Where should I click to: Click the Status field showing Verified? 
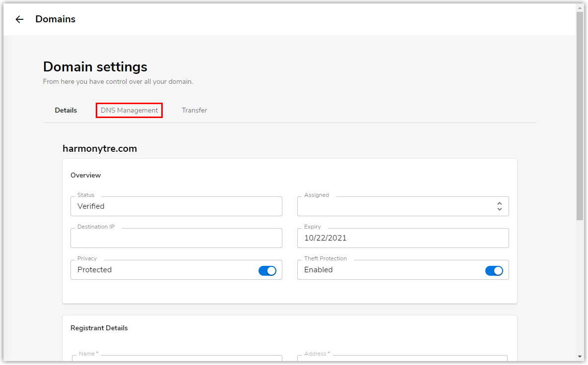[x=176, y=206]
